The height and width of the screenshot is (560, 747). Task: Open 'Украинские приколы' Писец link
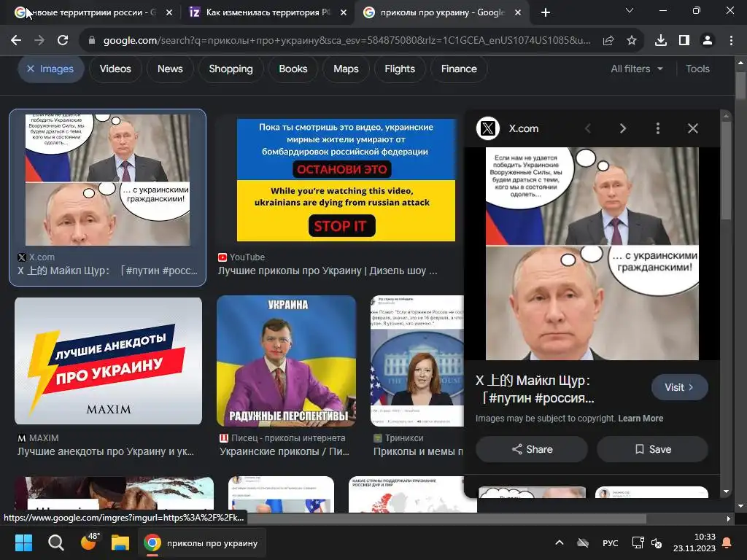point(285,451)
